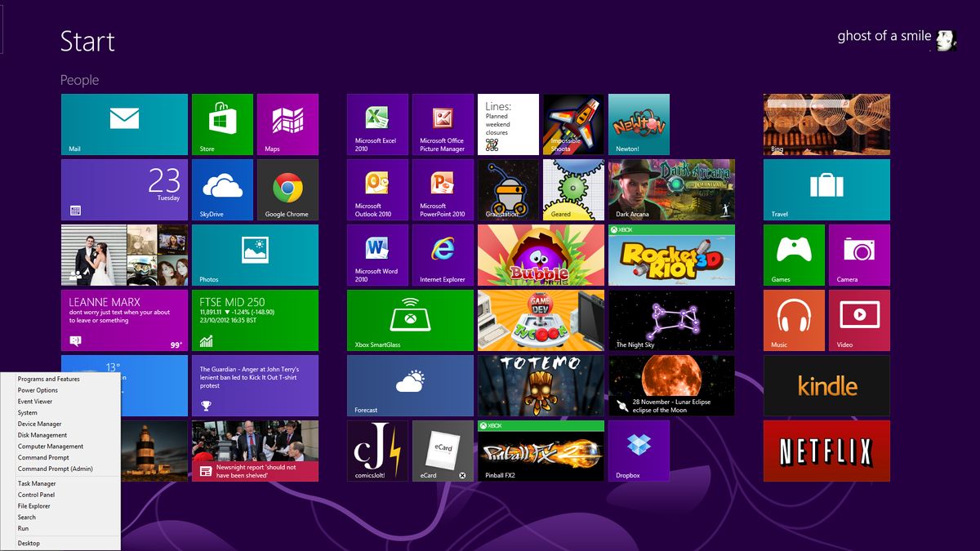The width and height of the screenshot is (980, 551).
Task: Open the Netflix tile
Action: point(826,451)
